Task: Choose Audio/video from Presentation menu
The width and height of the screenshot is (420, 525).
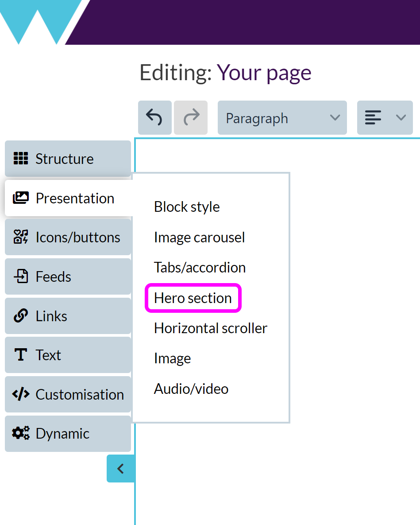Action: 191,389
